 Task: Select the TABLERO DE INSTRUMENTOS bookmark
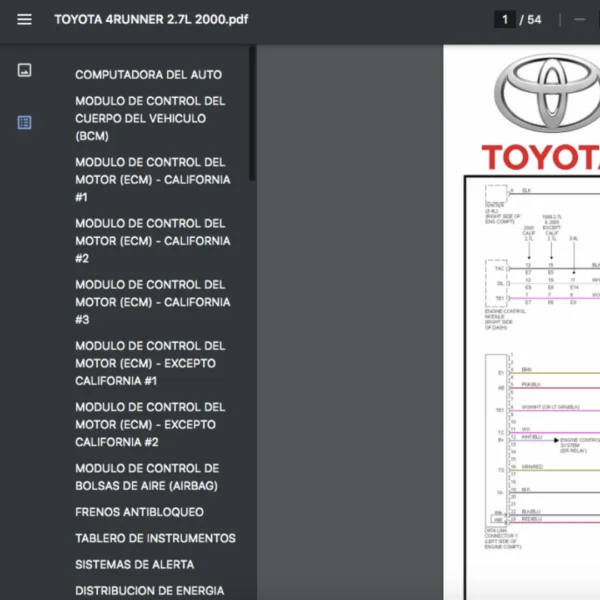pos(155,538)
